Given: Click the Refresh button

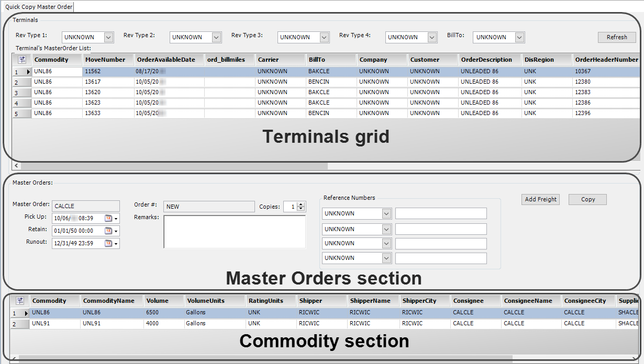Looking at the screenshot, I should click(x=616, y=37).
